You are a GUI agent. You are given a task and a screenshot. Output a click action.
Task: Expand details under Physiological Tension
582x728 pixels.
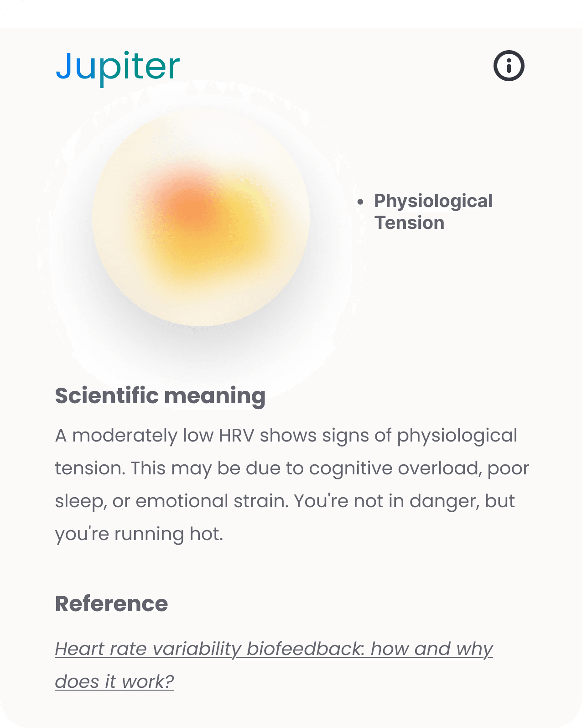coord(432,212)
